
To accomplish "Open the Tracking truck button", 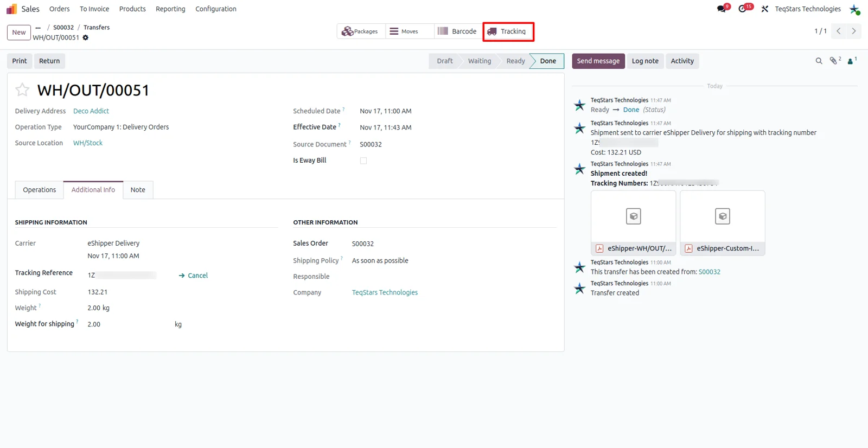I will click(x=508, y=31).
